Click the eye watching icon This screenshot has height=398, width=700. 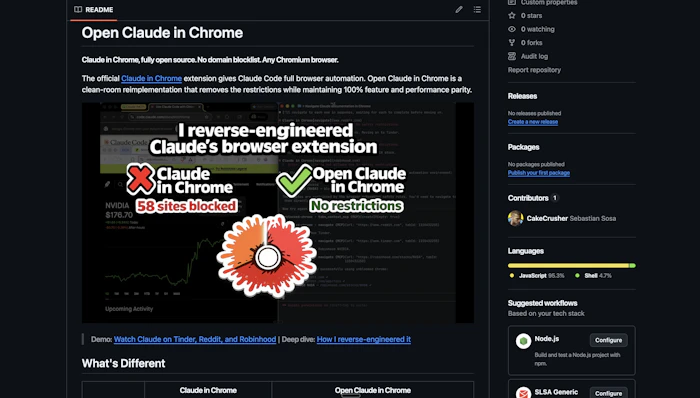(512, 29)
